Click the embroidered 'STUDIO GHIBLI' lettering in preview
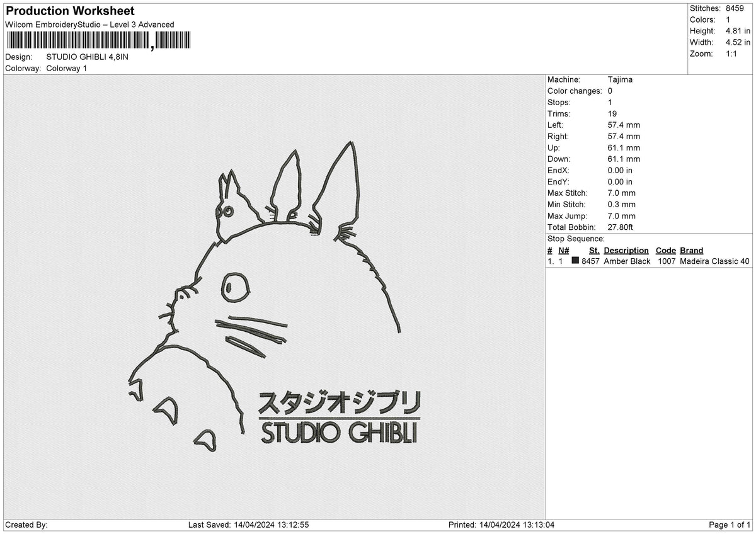This screenshot has height=534, width=756. (x=339, y=433)
